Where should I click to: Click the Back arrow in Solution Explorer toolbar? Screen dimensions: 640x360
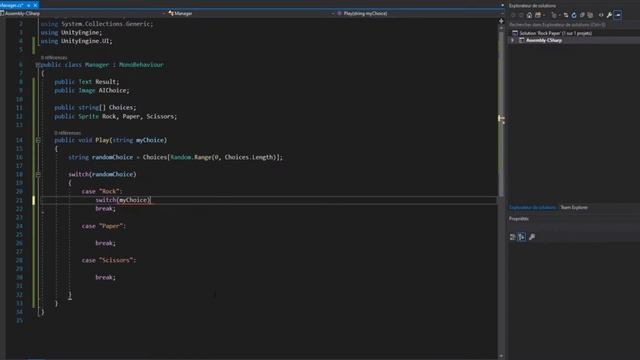click(x=513, y=15)
